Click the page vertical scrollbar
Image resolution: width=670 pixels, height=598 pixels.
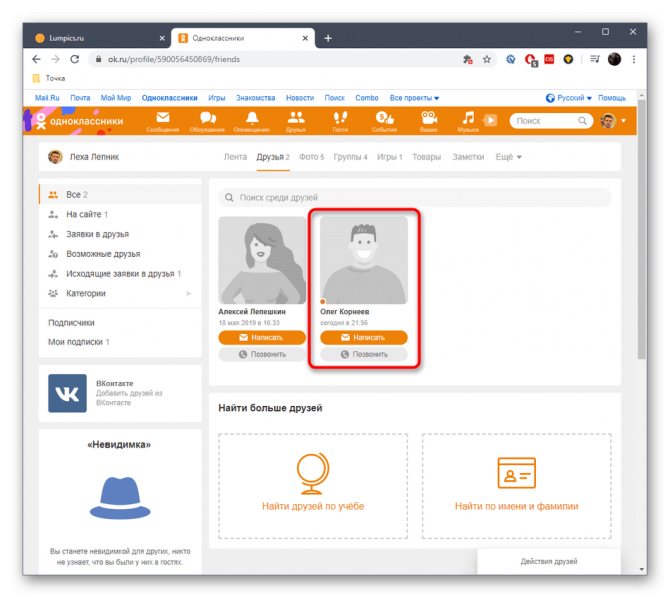(641, 229)
